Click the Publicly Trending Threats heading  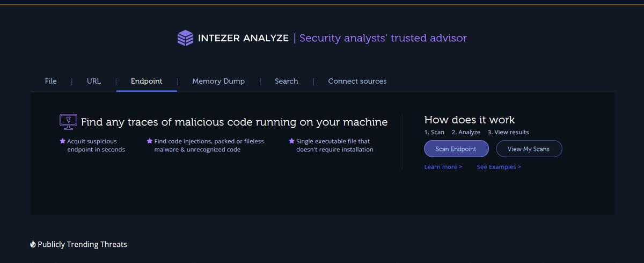[82, 244]
